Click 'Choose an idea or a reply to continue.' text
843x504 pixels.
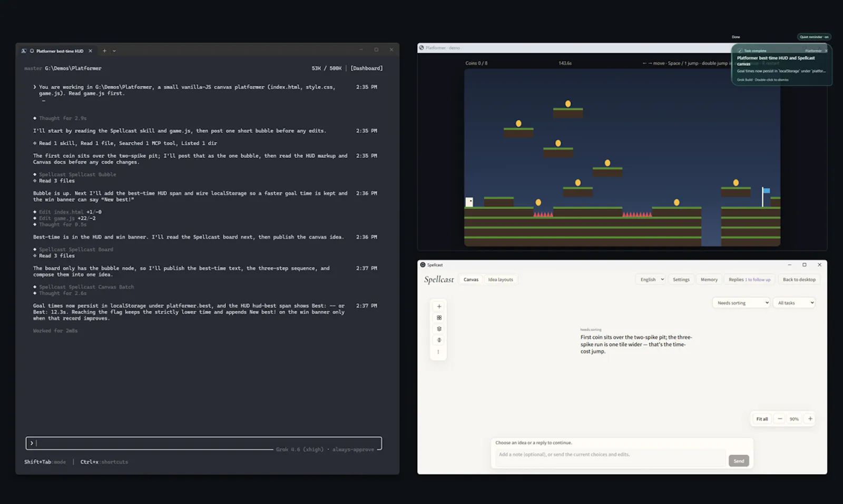coord(534,443)
